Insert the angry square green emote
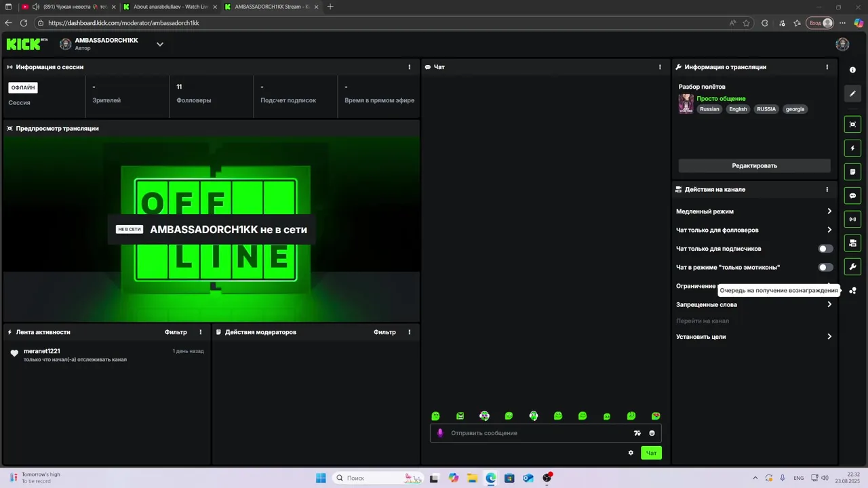This screenshot has height=488, width=868. (460, 416)
